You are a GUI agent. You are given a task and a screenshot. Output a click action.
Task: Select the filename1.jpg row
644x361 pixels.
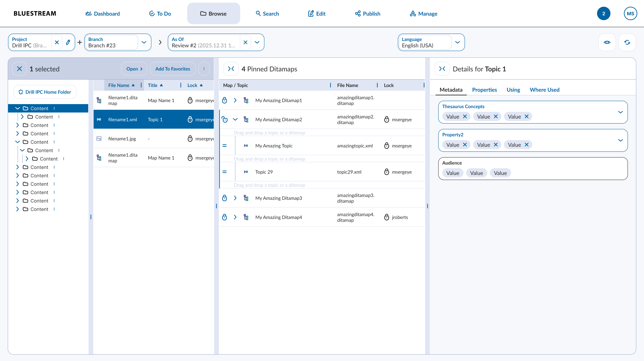pos(154,139)
